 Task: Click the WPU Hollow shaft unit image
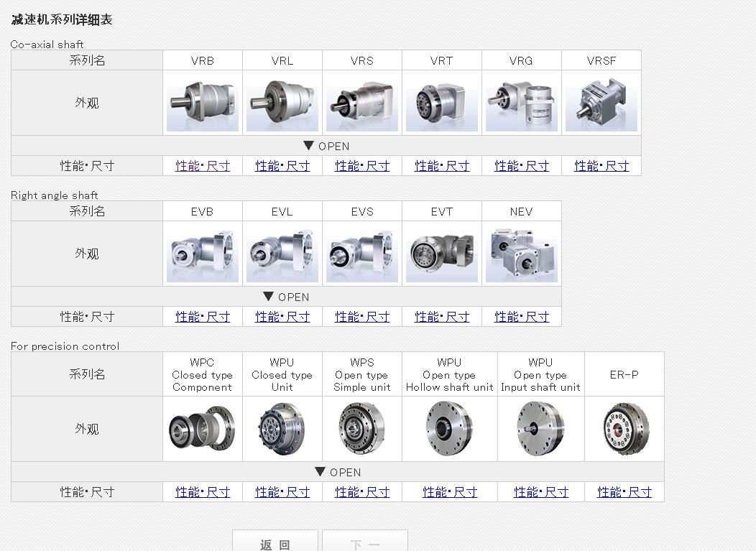point(449,429)
